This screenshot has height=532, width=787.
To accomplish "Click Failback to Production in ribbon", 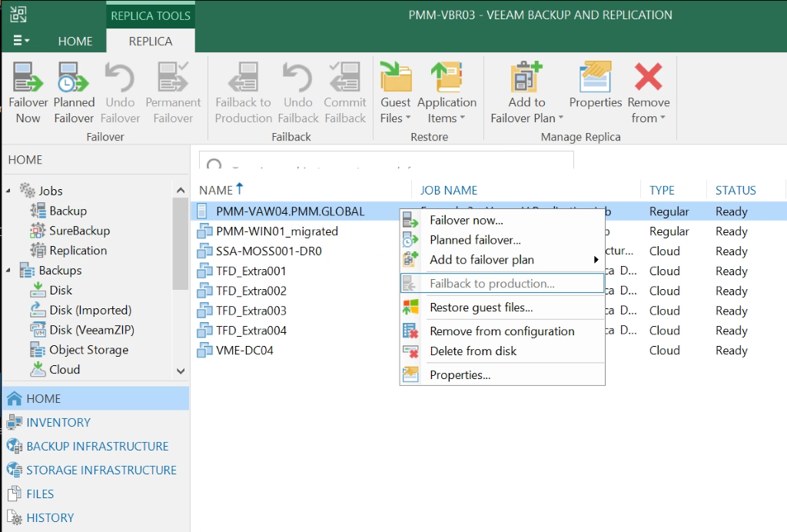I will pos(244,93).
